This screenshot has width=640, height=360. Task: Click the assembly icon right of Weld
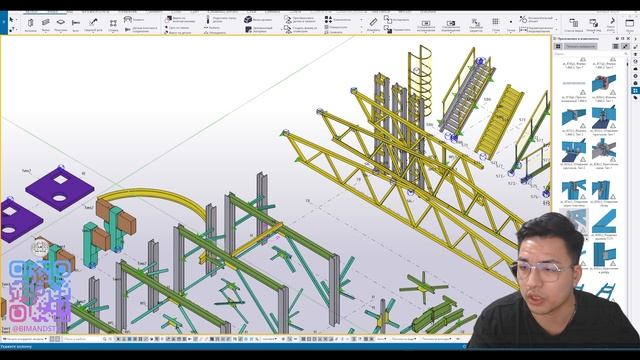113,23
